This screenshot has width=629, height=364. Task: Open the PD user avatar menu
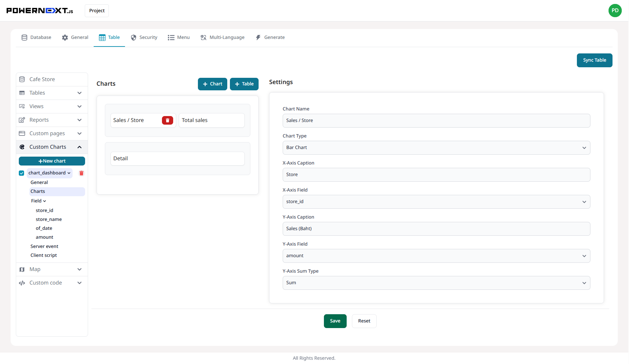pos(615,11)
